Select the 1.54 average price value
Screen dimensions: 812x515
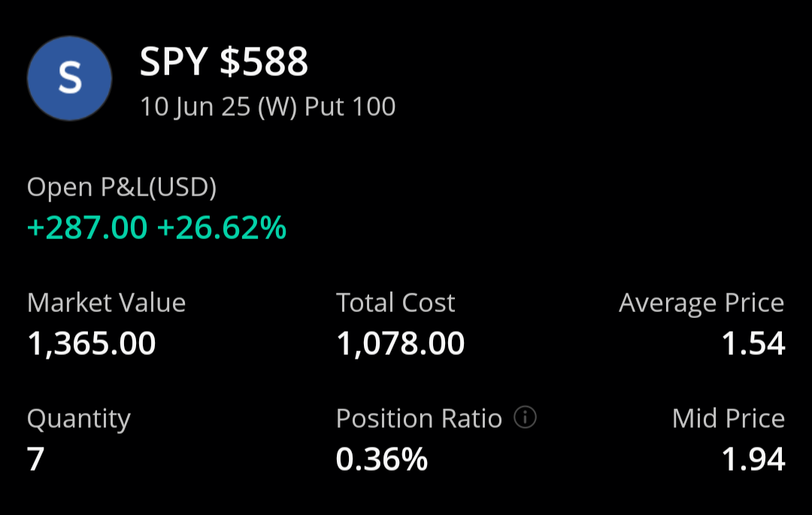pyautogui.click(x=753, y=344)
